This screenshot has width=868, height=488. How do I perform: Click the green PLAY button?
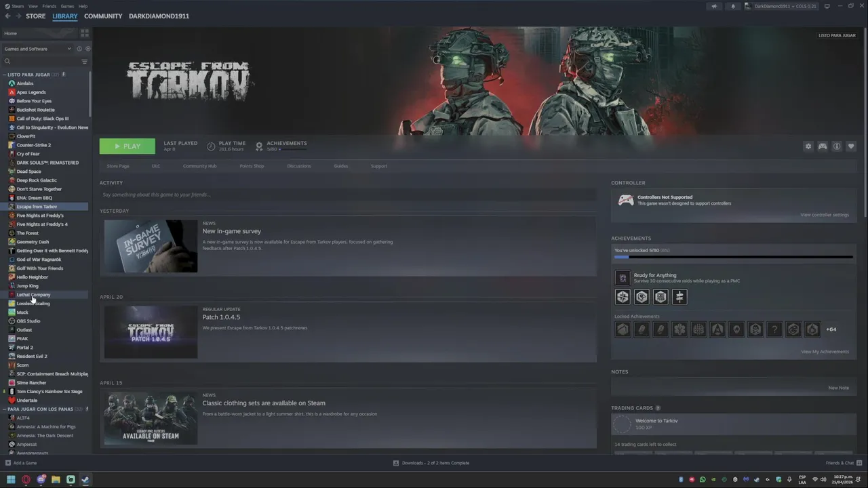click(127, 146)
